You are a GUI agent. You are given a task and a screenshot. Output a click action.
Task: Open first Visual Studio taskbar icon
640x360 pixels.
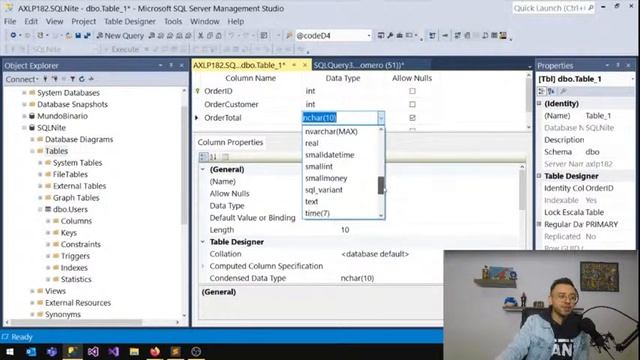point(93,351)
